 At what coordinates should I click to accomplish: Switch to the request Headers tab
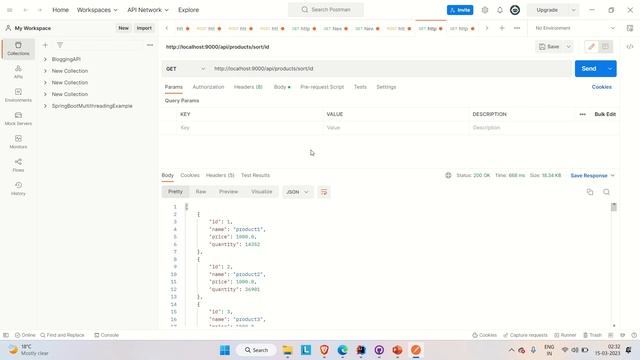point(248,87)
